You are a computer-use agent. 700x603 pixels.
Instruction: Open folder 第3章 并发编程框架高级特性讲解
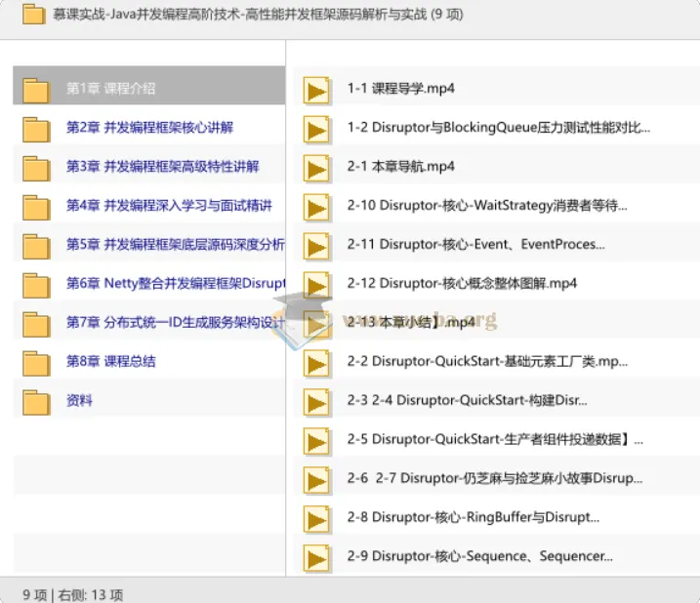(162, 167)
